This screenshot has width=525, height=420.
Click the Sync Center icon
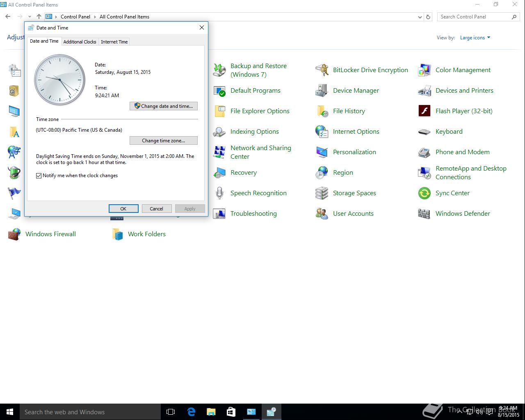[424, 193]
